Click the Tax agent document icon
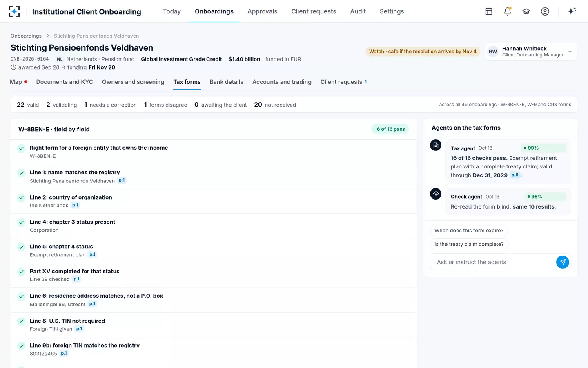This screenshot has width=588, height=368. (436, 145)
